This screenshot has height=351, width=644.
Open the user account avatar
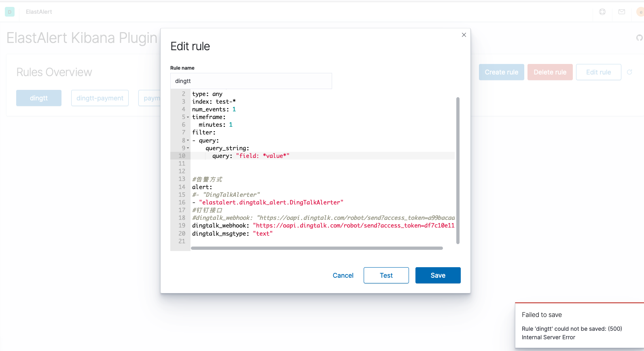(x=640, y=12)
